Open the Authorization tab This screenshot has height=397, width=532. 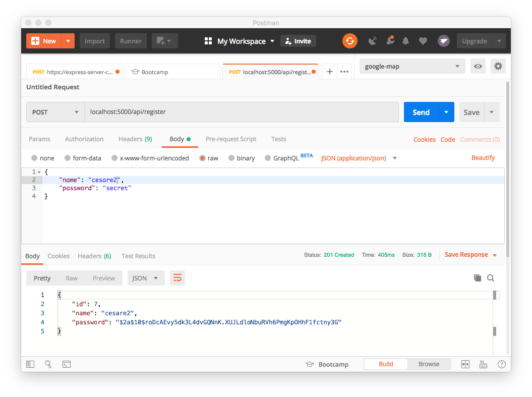coord(84,139)
